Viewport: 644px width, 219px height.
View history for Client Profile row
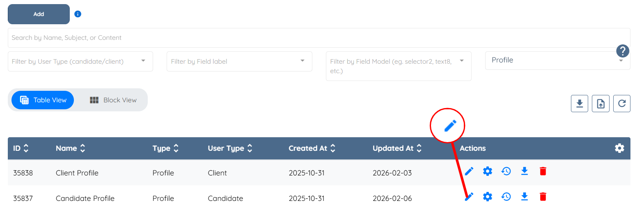point(506,171)
